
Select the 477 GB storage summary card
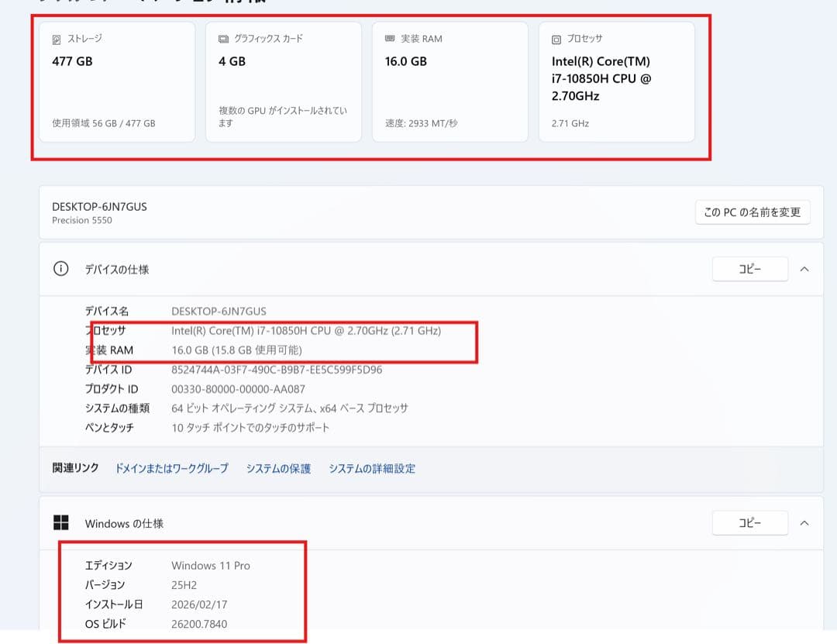click(x=116, y=81)
